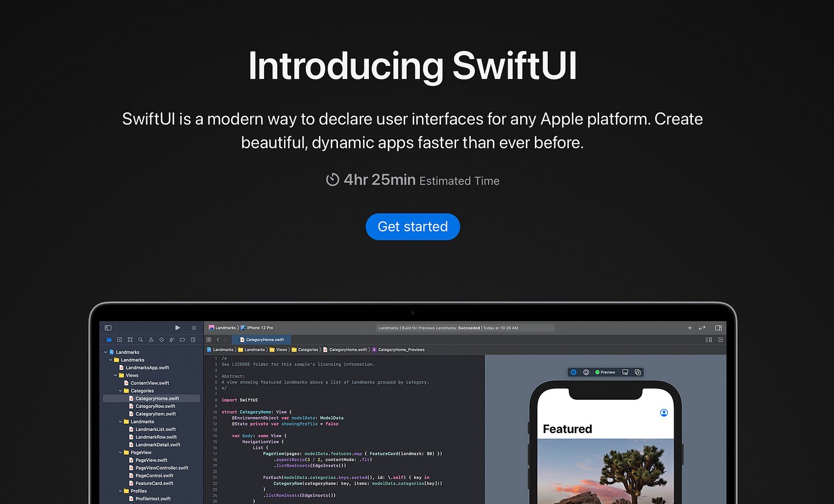The height and width of the screenshot is (504, 834).
Task: Open the Library with the plus icon
Action: [690, 328]
